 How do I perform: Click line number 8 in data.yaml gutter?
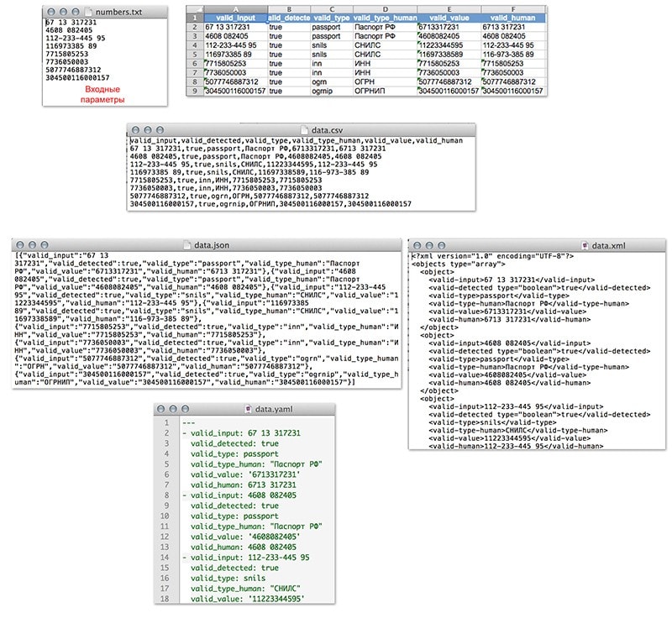[169, 495]
